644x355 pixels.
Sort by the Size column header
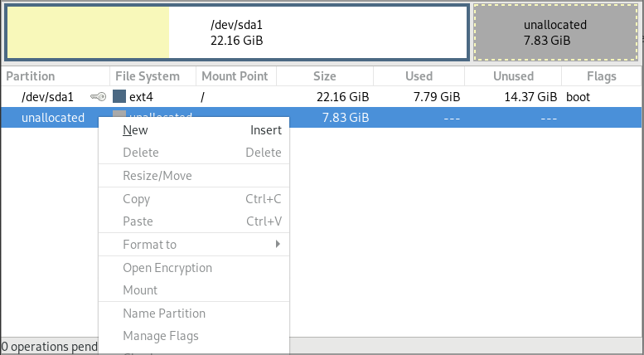[325, 76]
